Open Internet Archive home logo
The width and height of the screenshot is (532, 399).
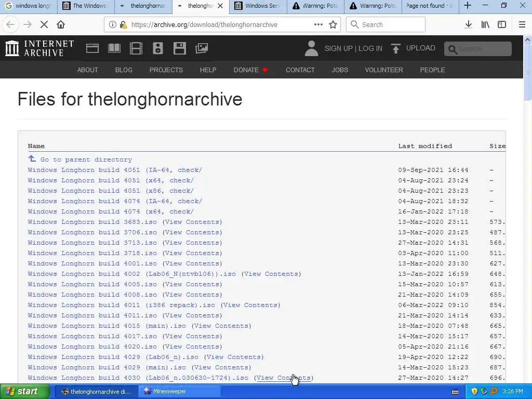pyautogui.click(x=39, y=48)
